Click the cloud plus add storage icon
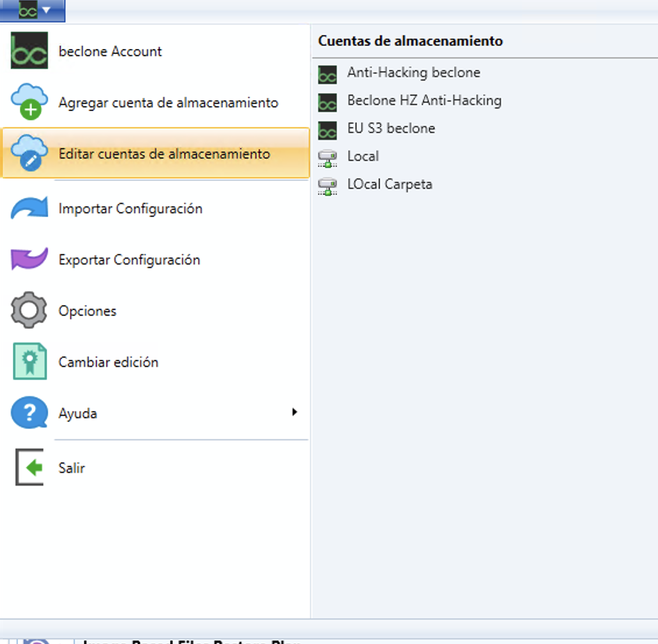Image resolution: width=658 pixels, height=644 pixels. click(29, 102)
